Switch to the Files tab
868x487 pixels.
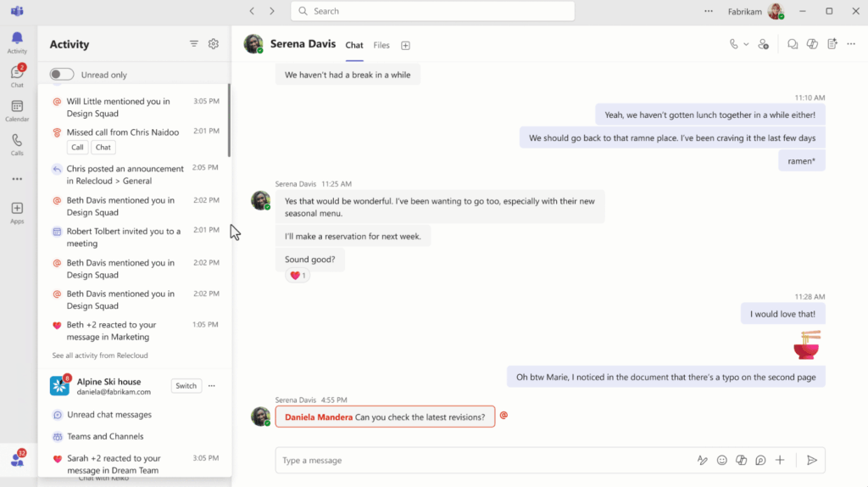pos(381,45)
